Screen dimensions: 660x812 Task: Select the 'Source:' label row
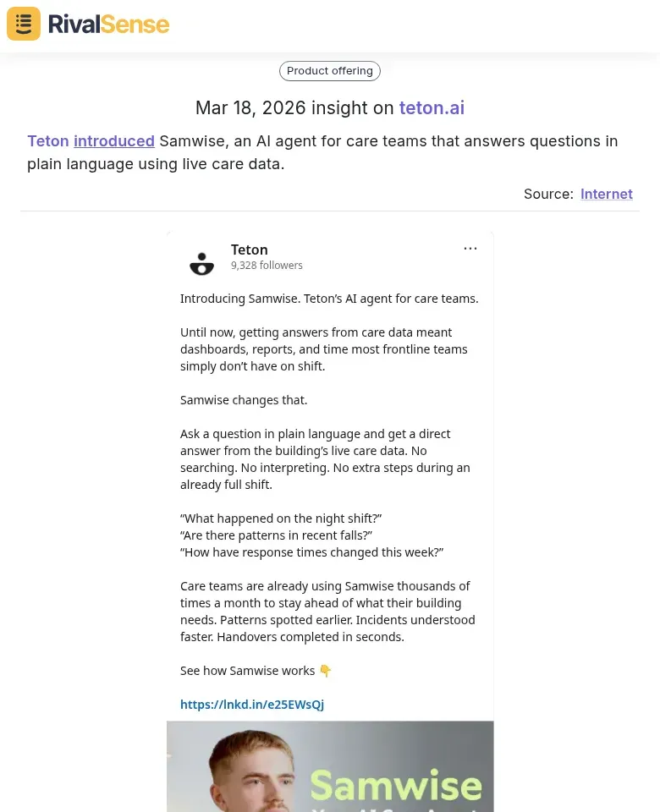tap(548, 194)
